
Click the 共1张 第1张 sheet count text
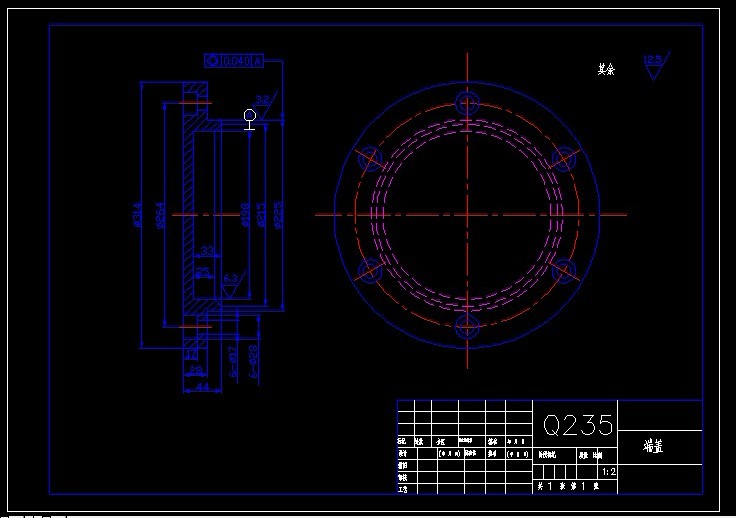click(x=568, y=487)
